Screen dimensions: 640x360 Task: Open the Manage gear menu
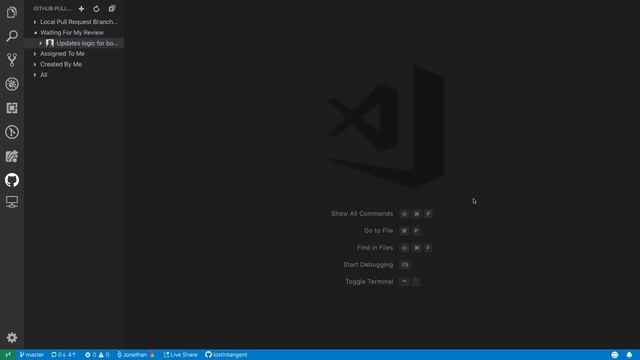(x=12, y=338)
